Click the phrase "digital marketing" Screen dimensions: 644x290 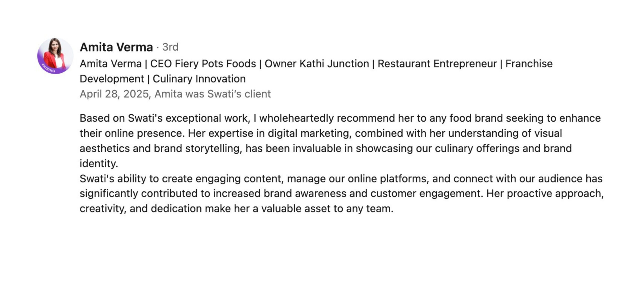pos(309,133)
